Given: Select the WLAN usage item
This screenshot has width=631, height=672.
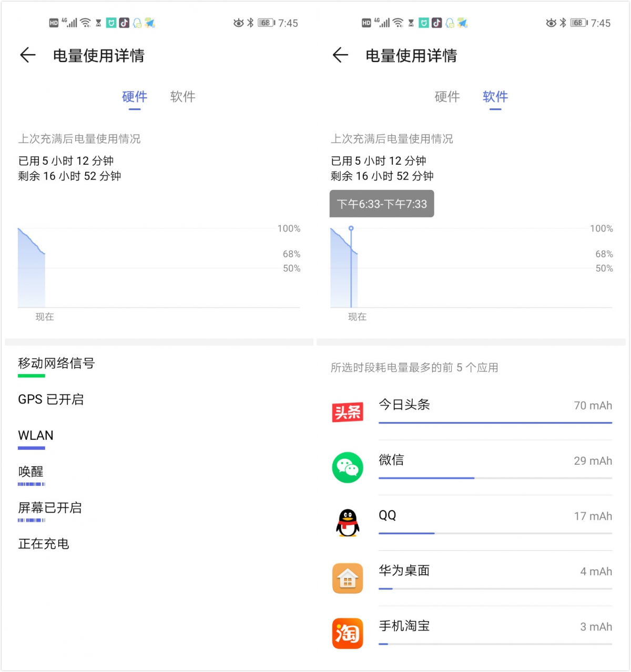Looking at the screenshot, I should (35, 436).
